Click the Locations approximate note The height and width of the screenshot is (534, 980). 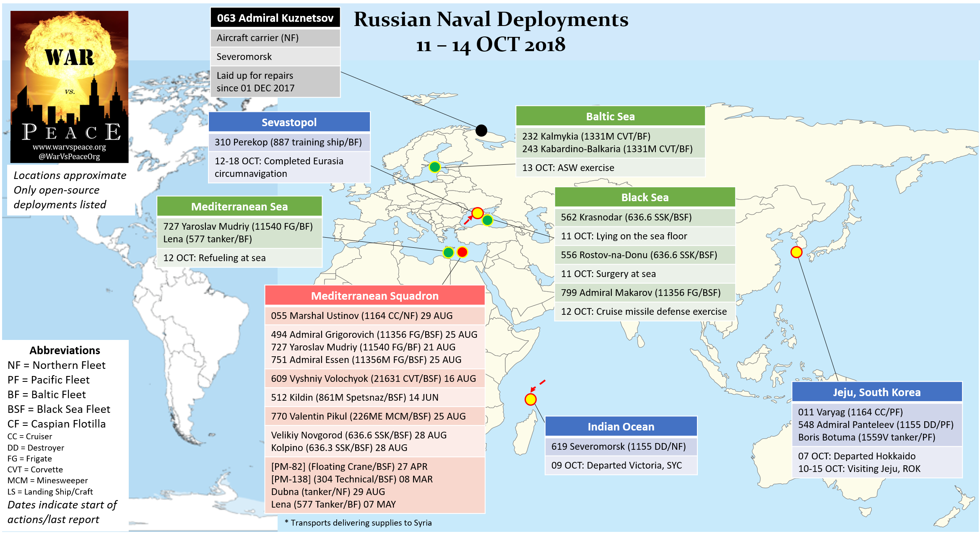click(x=70, y=175)
